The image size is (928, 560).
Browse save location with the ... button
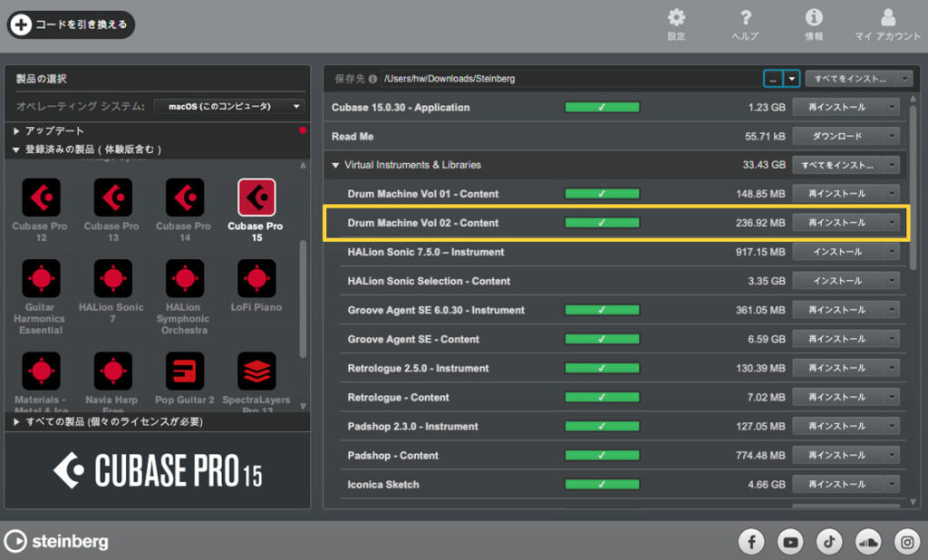pos(773,79)
